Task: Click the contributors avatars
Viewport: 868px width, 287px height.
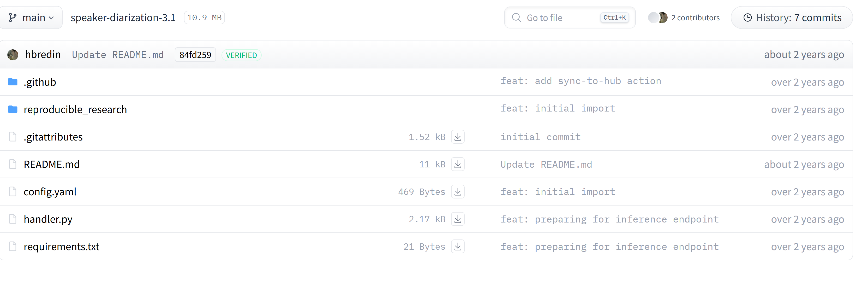Action: click(x=658, y=17)
